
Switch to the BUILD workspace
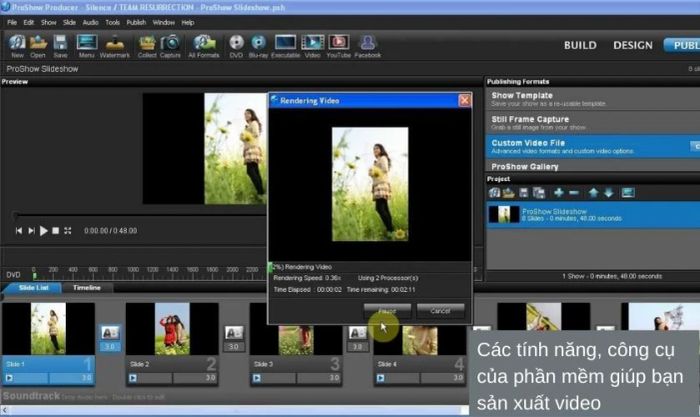tap(580, 45)
